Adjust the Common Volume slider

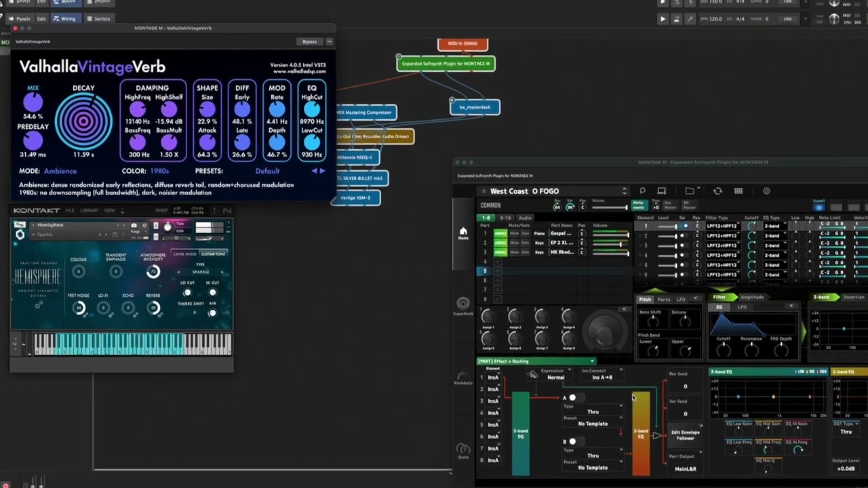click(x=610, y=207)
